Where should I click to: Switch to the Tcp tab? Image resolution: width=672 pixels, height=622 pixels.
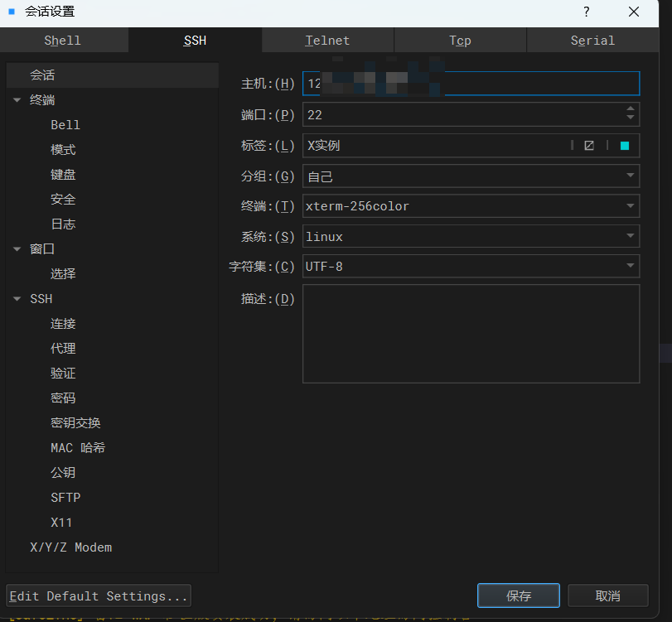pyautogui.click(x=460, y=41)
